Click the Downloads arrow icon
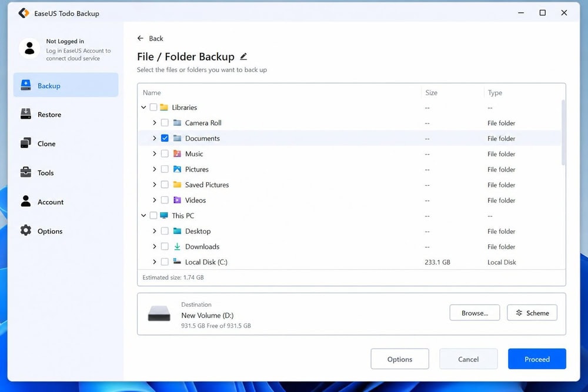Image resolution: width=588 pixels, height=392 pixels. (177, 247)
